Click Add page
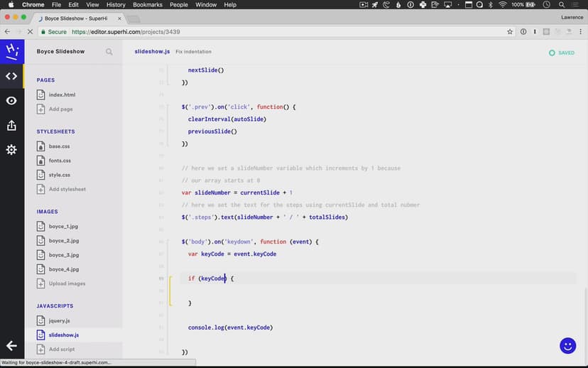The height and width of the screenshot is (368, 588). point(60,109)
